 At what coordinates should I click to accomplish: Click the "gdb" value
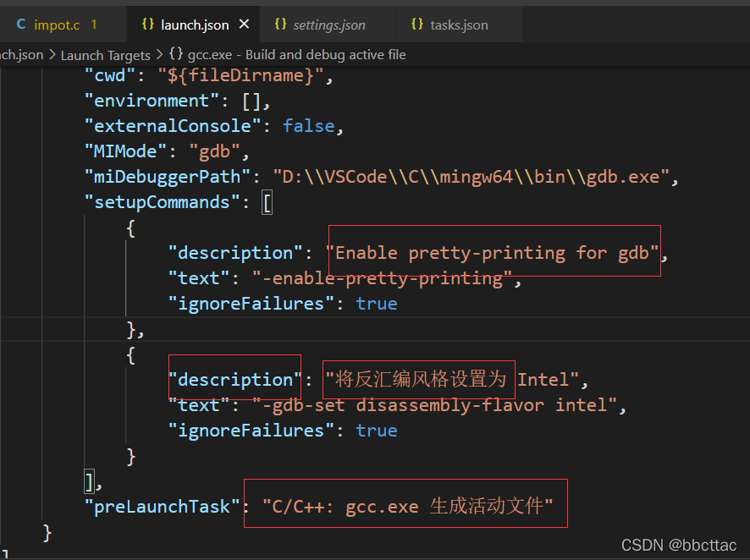pyautogui.click(x=214, y=151)
